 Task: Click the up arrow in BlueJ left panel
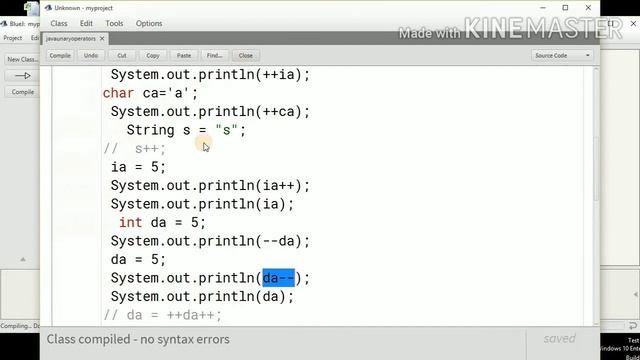23,259
